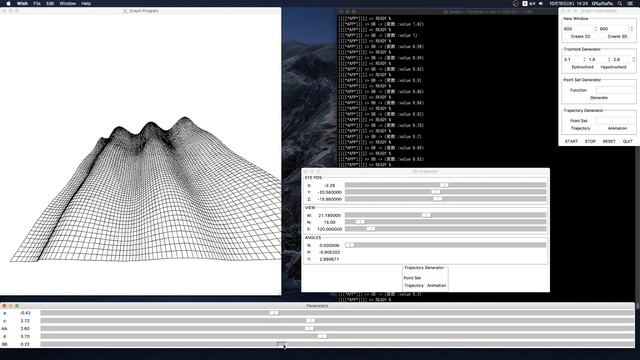
Task: Open the Wish application menu
Action: (x=22, y=3)
